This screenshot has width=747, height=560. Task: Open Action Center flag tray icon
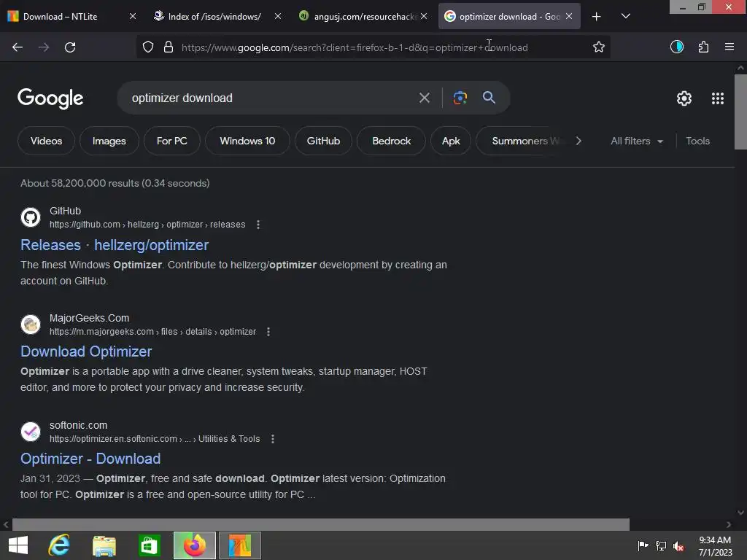643,545
